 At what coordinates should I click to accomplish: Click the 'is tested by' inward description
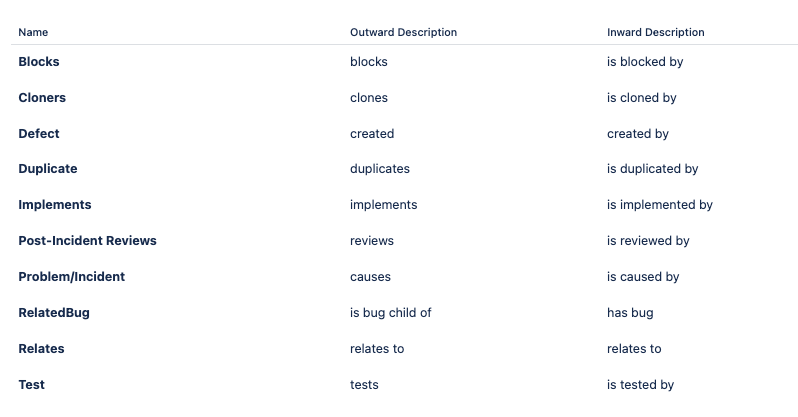click(640, 385)
